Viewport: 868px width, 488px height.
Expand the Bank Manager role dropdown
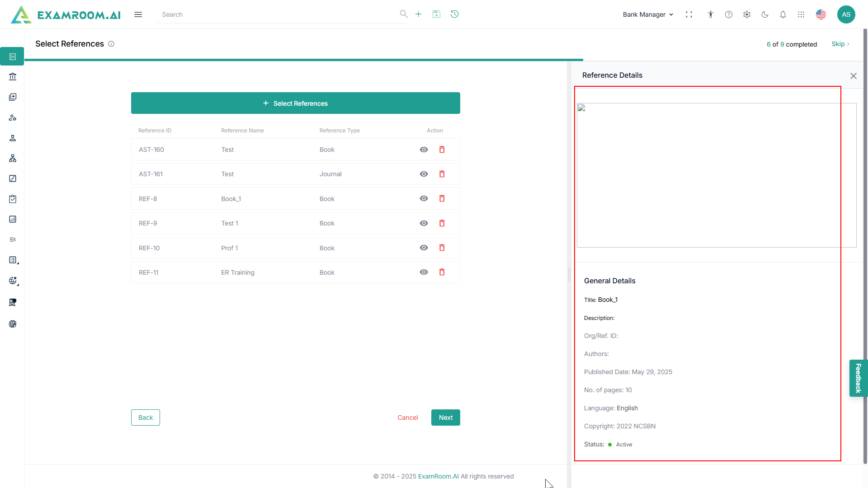coord(648,14)
